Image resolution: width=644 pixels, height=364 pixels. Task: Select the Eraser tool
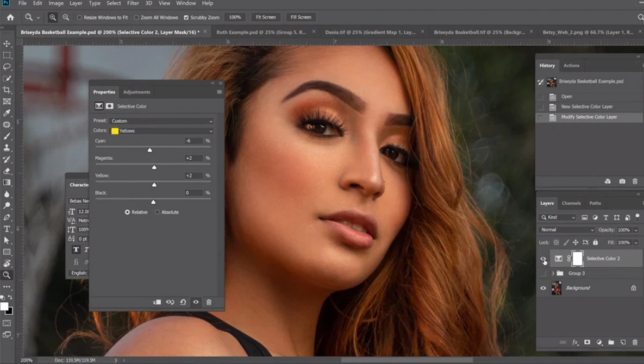click(7, 171)
